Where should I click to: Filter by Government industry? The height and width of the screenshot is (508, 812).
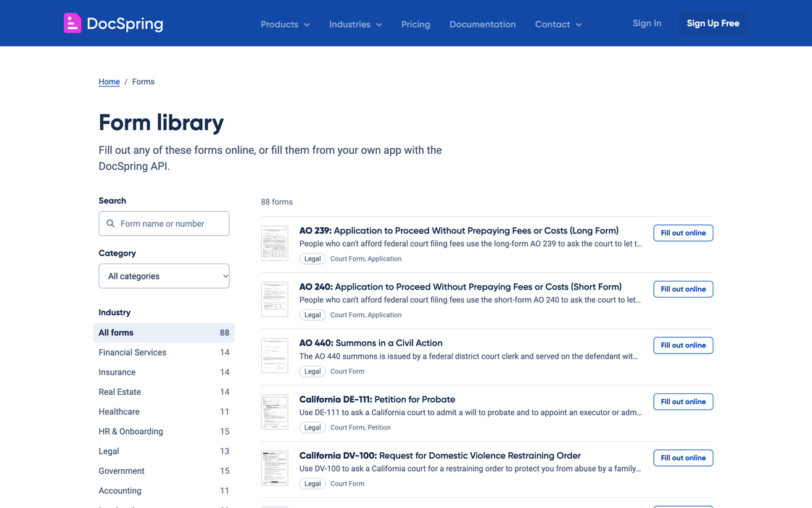click(x=164, y=471)
